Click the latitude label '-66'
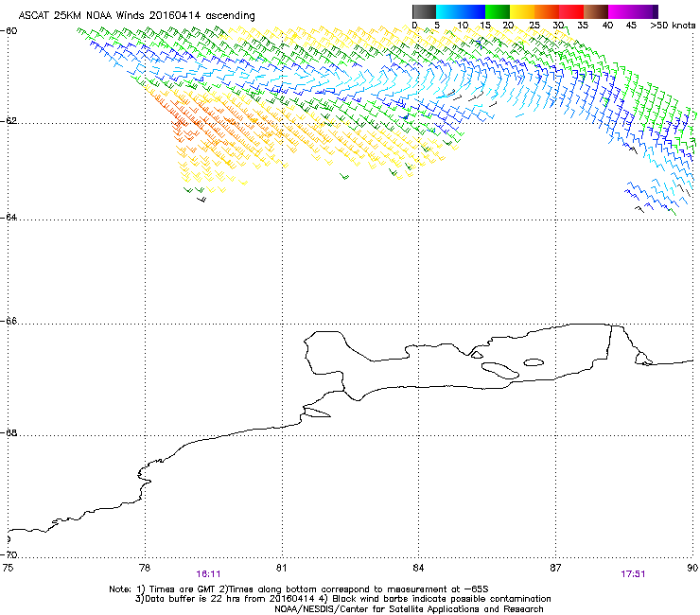700x615 pixels. pyautogui.click(x=9, y=321)
